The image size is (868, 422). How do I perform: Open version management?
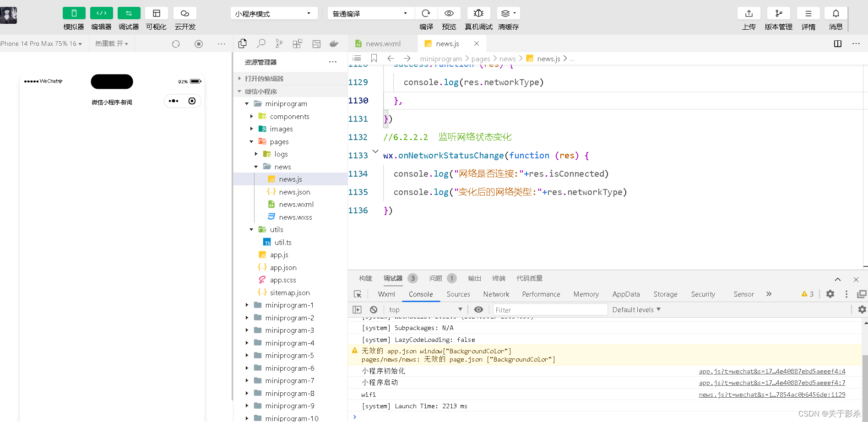779,13
